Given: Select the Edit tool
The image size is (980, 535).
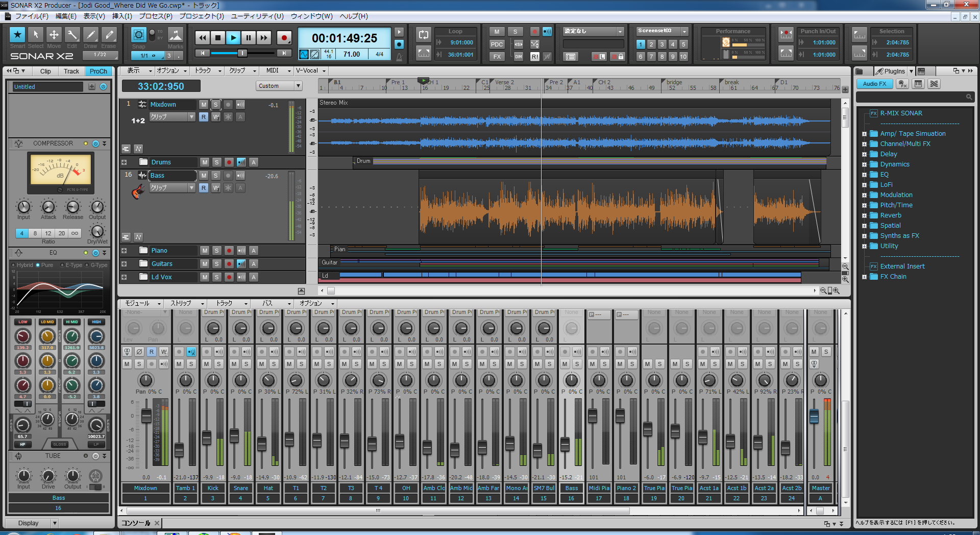Looking at the screenshot, I should tap(72, 35).
